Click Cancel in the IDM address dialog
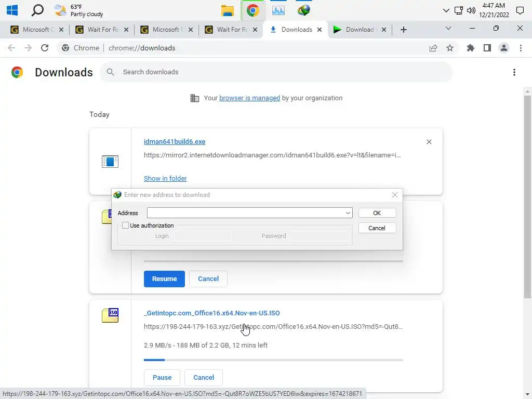The width and height of the screenshot is (532, 399). 377,228
